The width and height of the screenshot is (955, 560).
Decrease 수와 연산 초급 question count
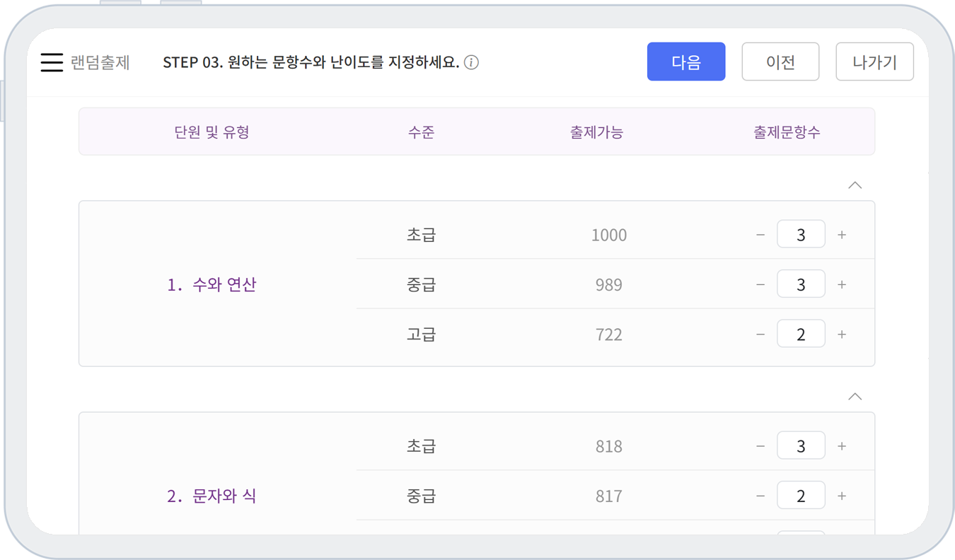760,235
